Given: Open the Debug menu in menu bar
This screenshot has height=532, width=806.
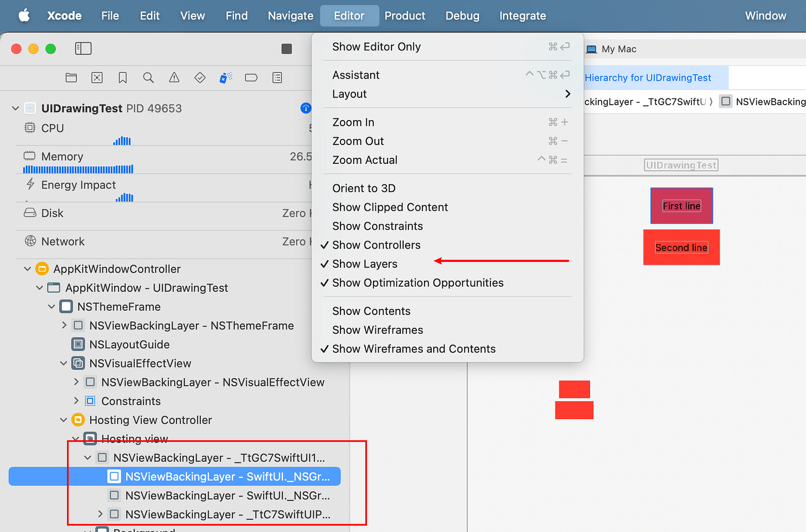Looking at the screenshot, I should (x=462, y=16).
